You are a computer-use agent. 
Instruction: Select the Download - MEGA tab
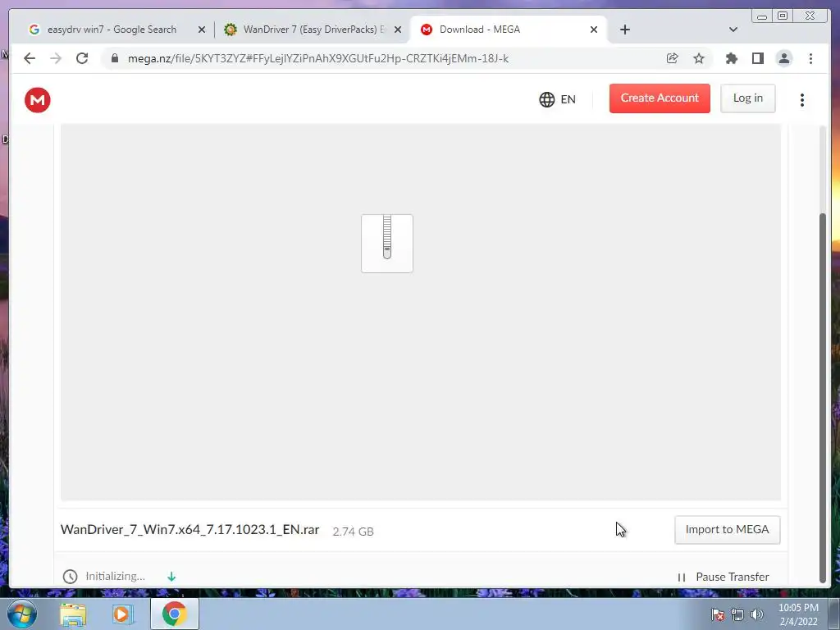[x=508, y=30]
